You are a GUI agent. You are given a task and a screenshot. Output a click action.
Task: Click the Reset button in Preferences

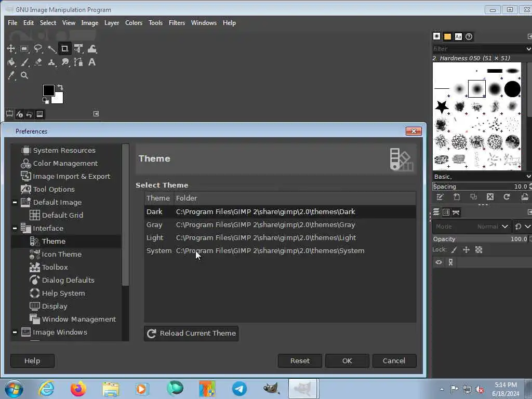pos(300,361)
